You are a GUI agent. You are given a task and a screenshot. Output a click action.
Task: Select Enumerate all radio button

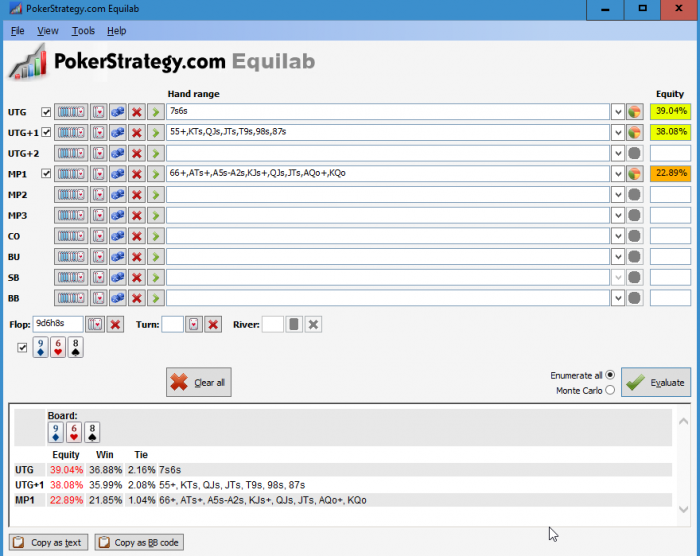click(x=610, y=375)
